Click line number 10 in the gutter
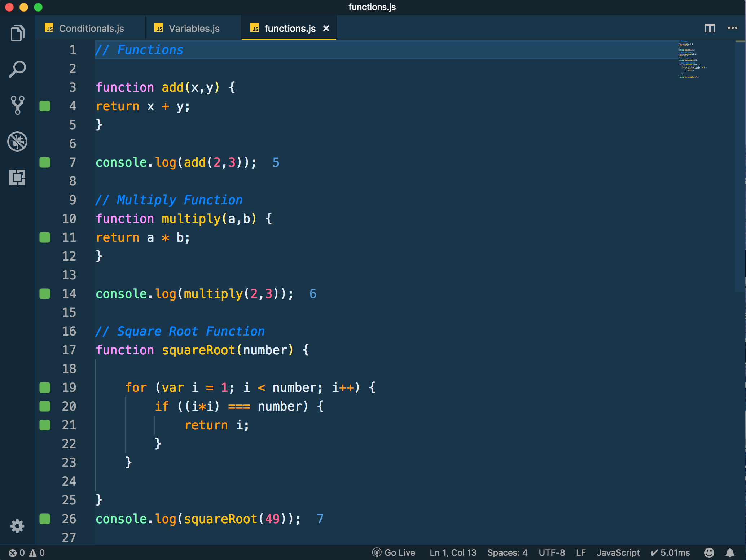746x560 pixels. (69, 219)
